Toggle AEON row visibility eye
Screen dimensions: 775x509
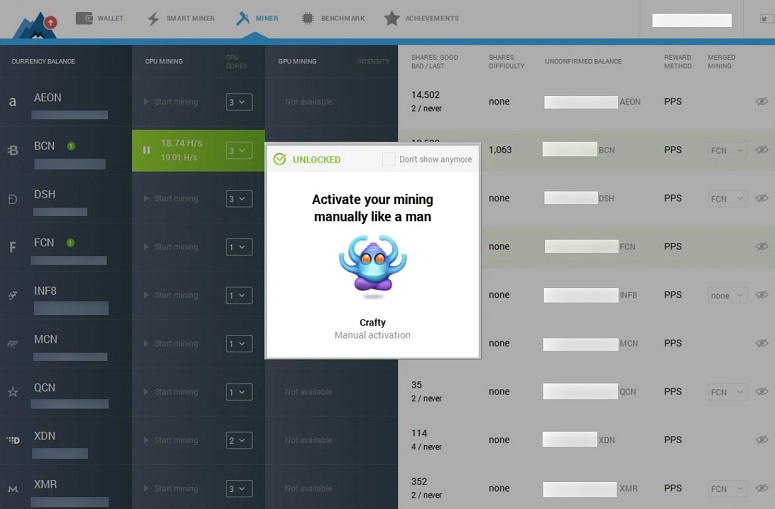[762, 101]
